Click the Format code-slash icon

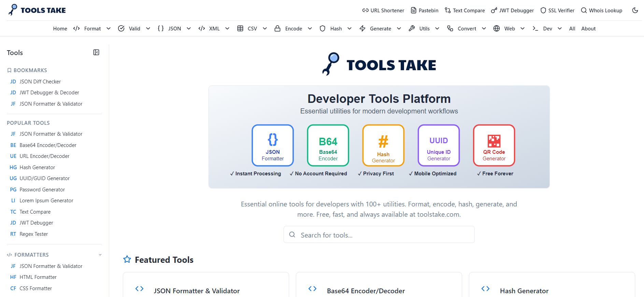76,28
